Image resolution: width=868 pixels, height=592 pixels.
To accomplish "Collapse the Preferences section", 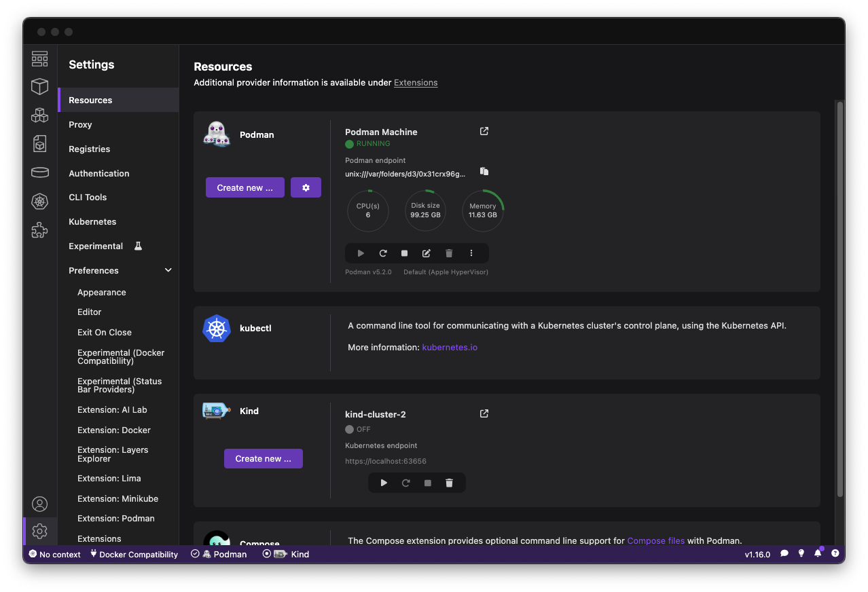I will 168,270.
